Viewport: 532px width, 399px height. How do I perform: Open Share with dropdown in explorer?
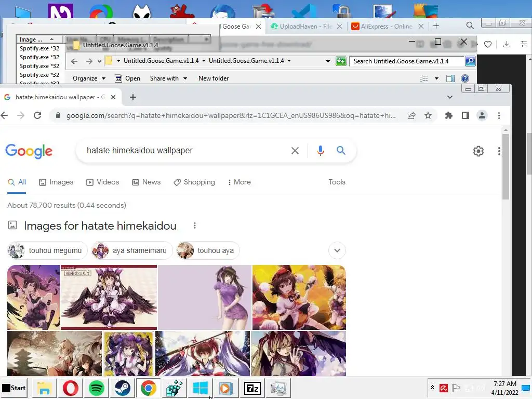click(168, 78)
